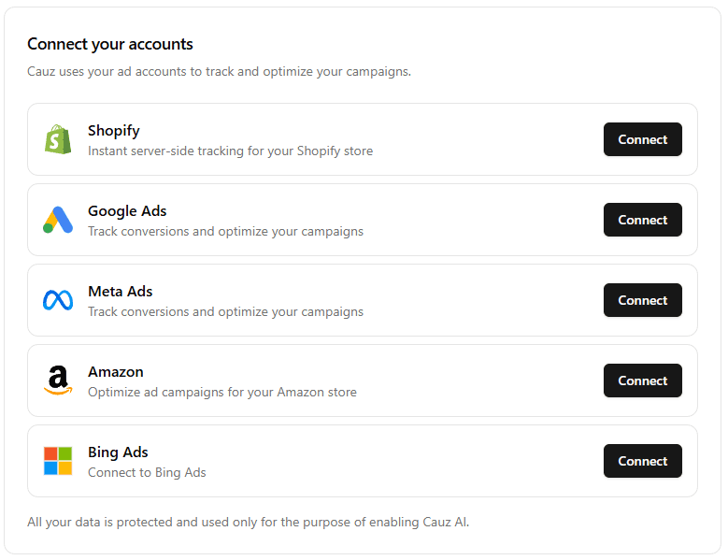This screenshot has height=560, width=728.
Task: Hit Connect next to Amazon
Action: pyautogui.click(x=642, y=381)
